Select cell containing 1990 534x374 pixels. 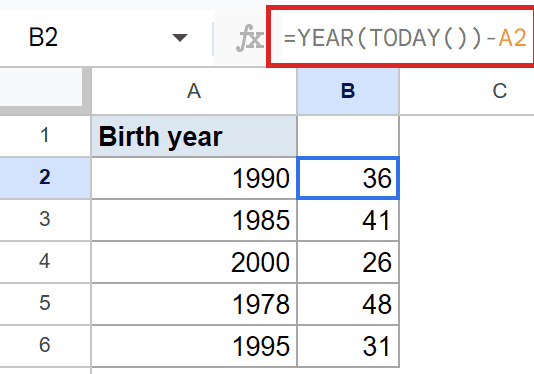point(194,178)
